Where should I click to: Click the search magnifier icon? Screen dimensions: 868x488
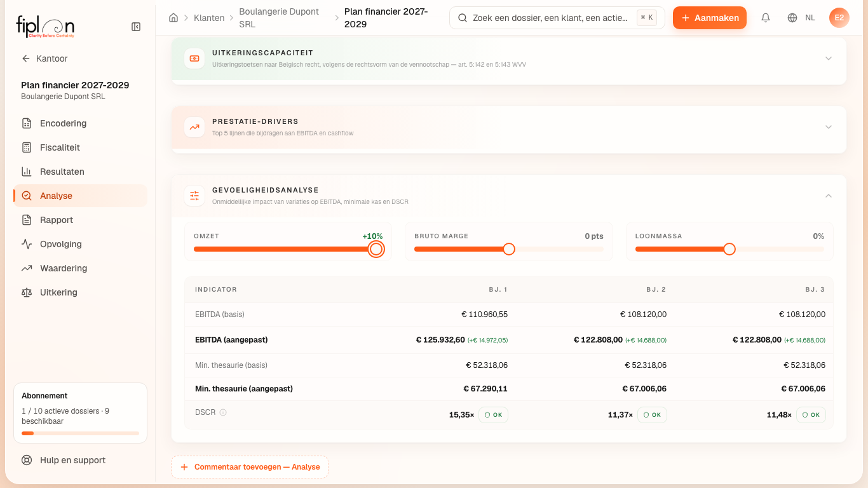[463, 18]
